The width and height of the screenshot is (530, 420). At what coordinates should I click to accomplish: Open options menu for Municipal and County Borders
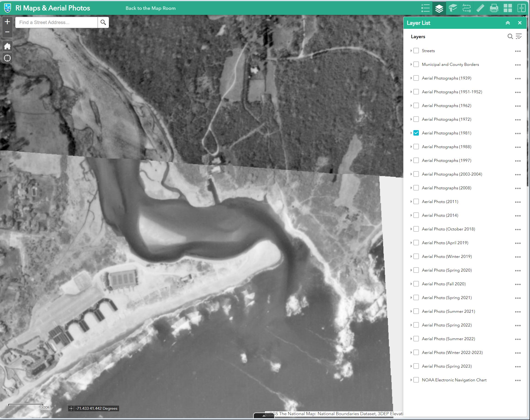pos(518,65)
